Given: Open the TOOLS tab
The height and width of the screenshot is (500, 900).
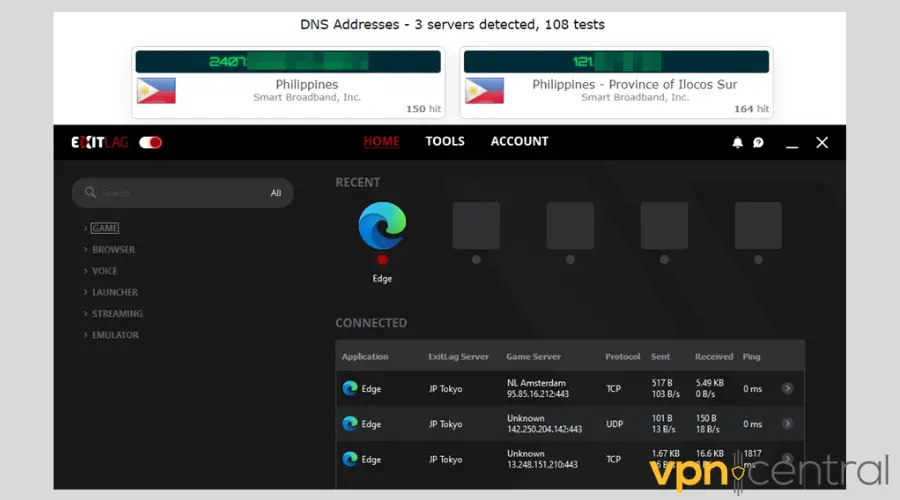Looking at the screenshot, I should [445, 141].
